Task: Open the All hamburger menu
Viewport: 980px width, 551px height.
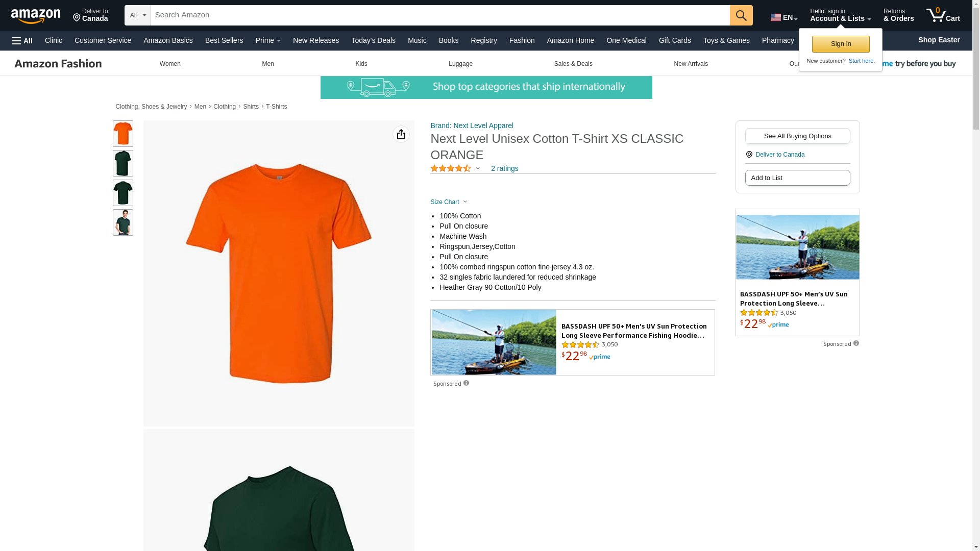Action: tap(22, 41)
